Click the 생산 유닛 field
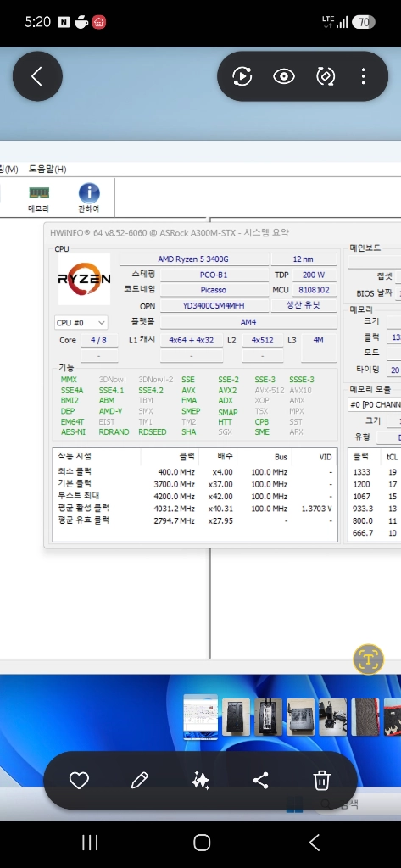 (x=304, y=305)
